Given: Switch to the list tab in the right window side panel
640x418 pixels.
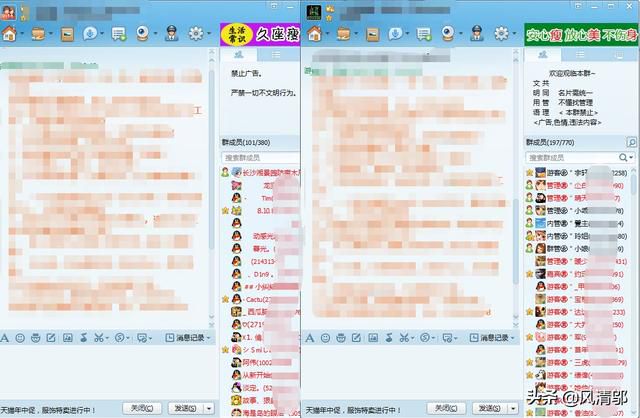Looking at the screenshot, I should [580, 54].
